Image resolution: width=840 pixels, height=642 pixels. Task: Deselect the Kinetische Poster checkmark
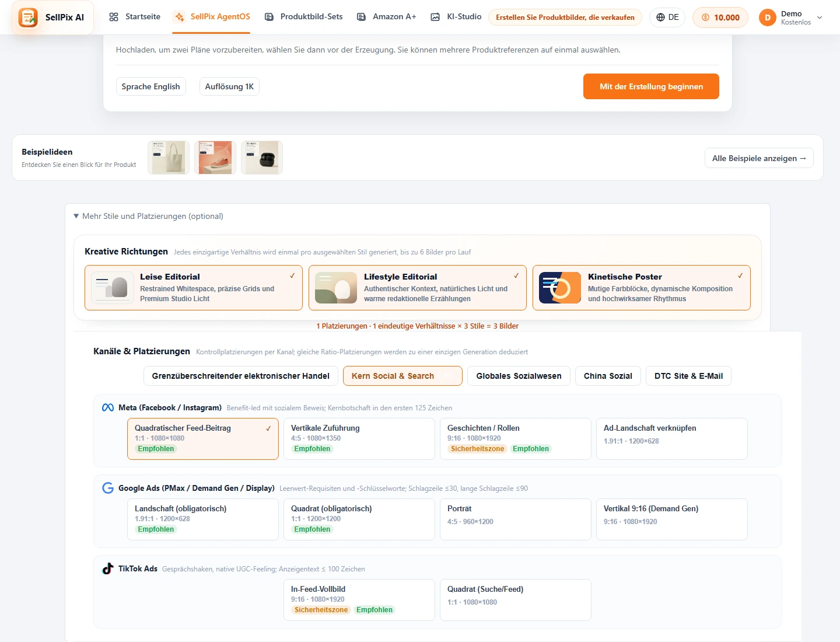point(740,275)
